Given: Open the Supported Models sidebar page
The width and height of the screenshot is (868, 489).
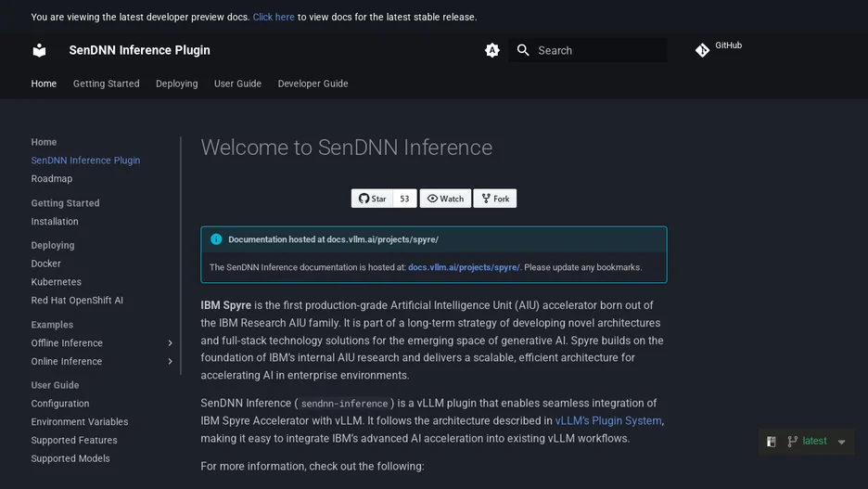Looking at the screenshot, I should (70, 458).
